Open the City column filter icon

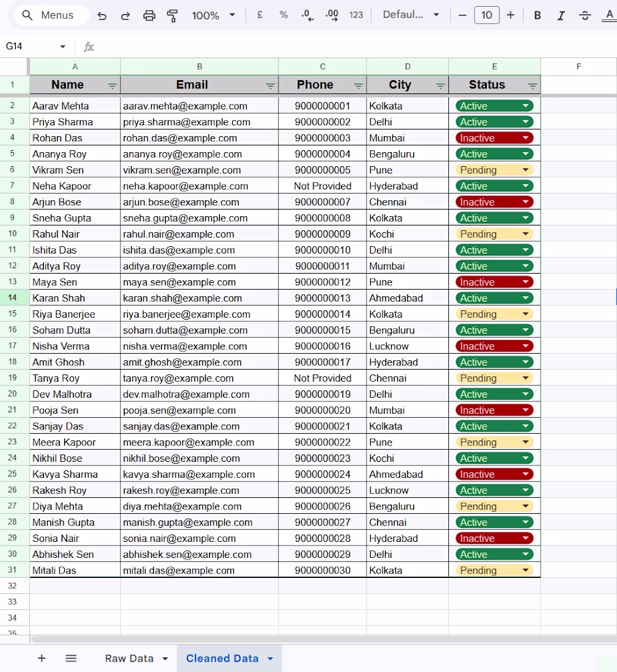pyautogui.click(x=440, y=86)
